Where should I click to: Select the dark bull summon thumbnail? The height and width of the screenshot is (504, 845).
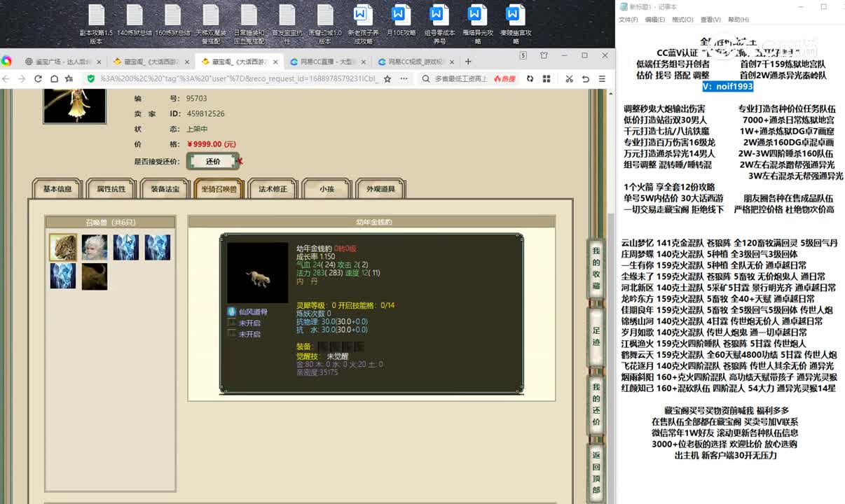tap(95, 276)
